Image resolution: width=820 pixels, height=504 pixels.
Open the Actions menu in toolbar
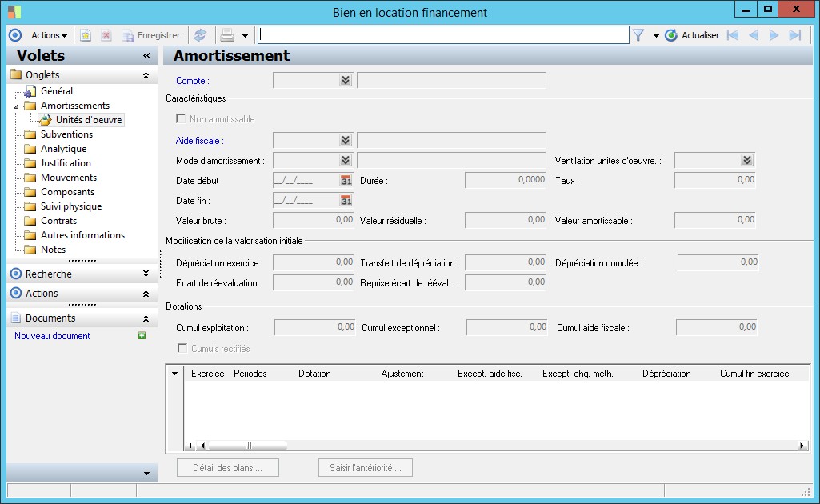point(49,35)
